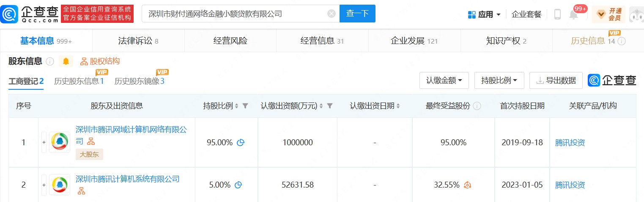This screenshot has height=202, width=644.
Task: Click info icon beside 股东信息 heading
Action: pyautogui.click(x=50, y=62)
